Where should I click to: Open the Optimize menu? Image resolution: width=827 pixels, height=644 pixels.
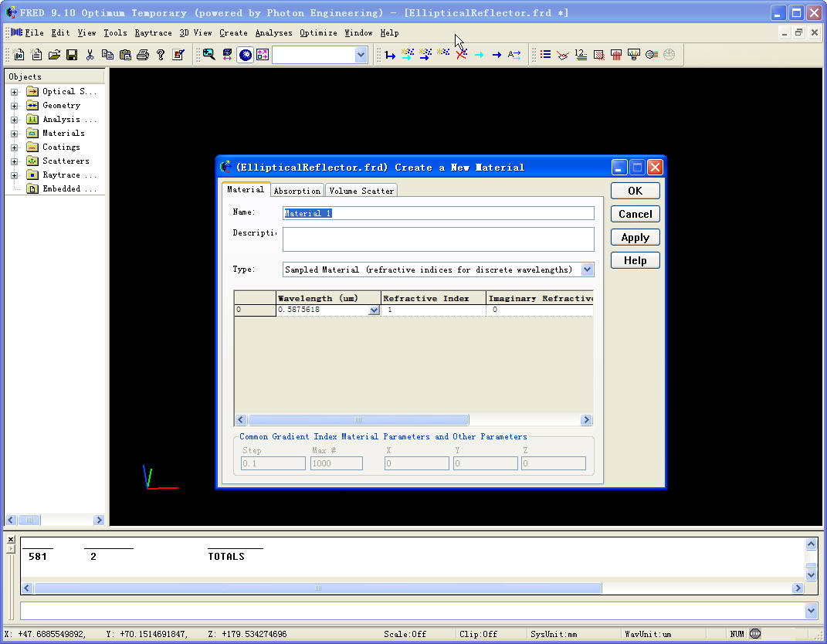point(319,32)
